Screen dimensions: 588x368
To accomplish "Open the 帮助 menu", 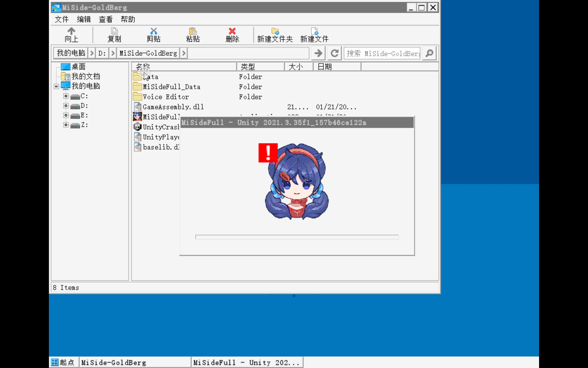I will (x=128, y=19).
